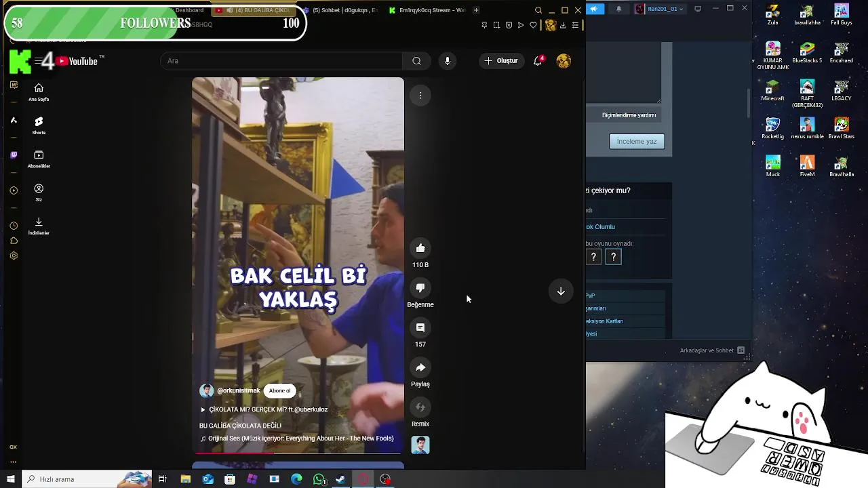Open FiveM desktop shortcut
The image size is (868, 488).
tap(807, 166)
